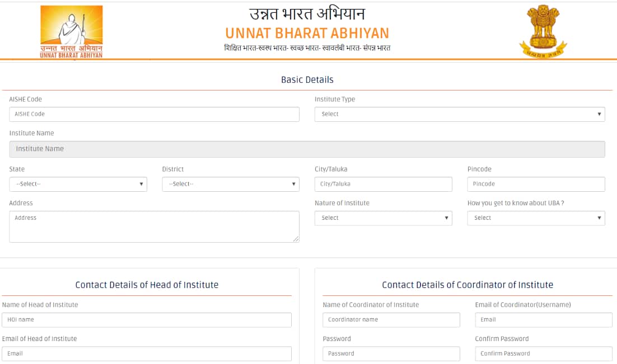Focus the AISHE Code input field
Screen dimensions: 617x364
pyautogui.click(x=155, y=114)
